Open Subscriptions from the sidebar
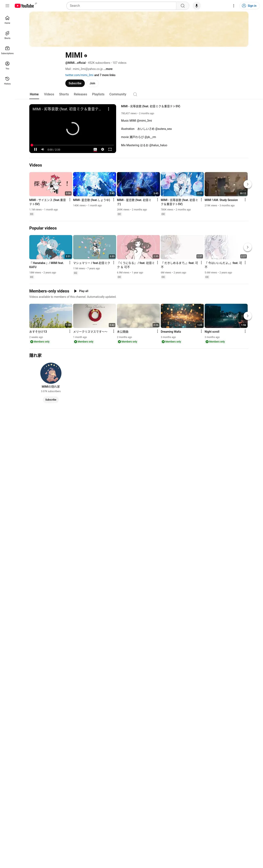The width and height of the screenshot is (263, 868). click(x=7, y=50)
